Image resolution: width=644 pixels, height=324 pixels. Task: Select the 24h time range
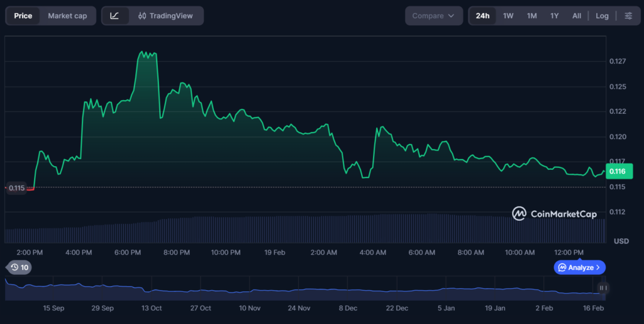(x=482, y=16)
